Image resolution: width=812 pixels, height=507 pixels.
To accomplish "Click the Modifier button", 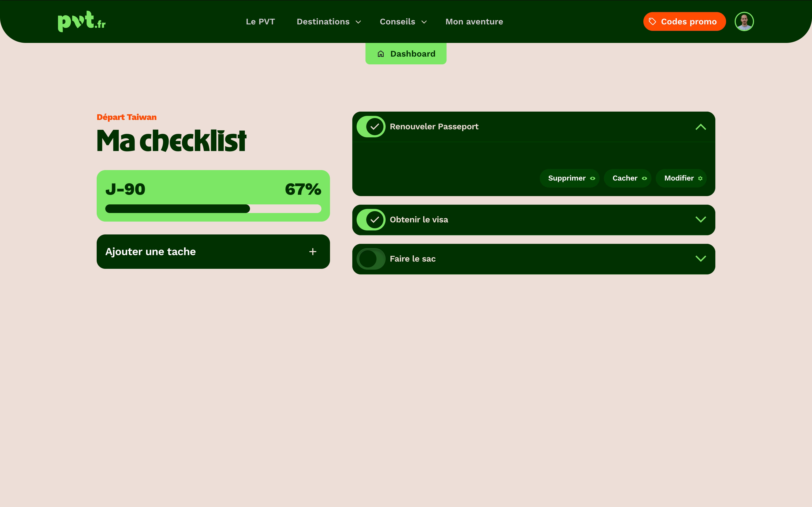I will (681, 178).
